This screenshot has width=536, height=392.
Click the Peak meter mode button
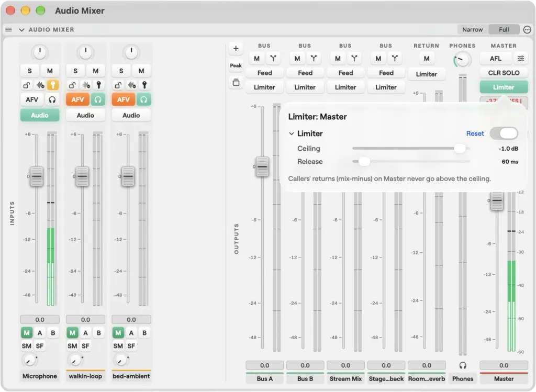point(236,65)
